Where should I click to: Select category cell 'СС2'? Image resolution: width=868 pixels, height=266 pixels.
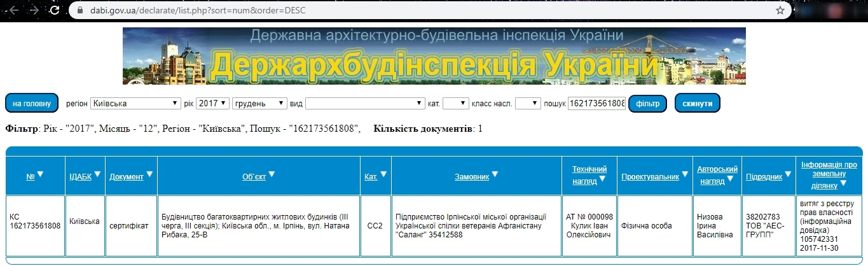pos(375,226)
